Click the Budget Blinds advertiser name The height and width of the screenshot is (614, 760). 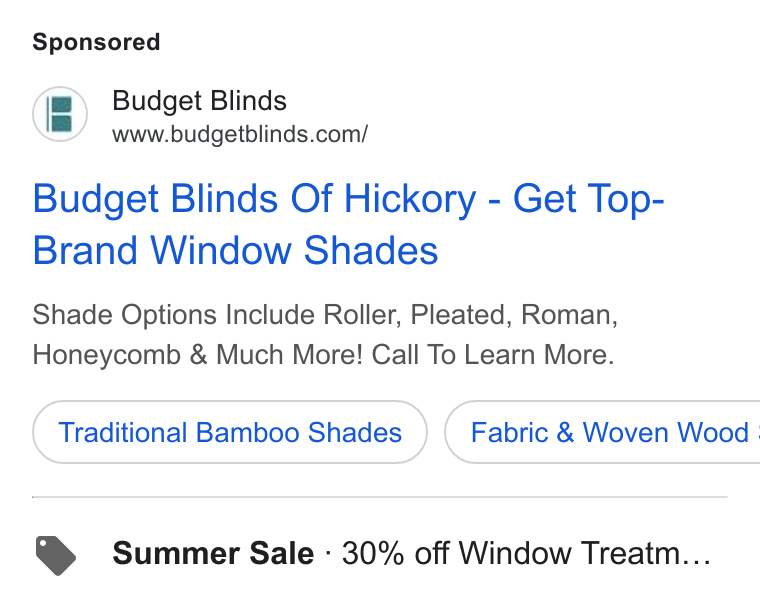click(x=199, y=101)
